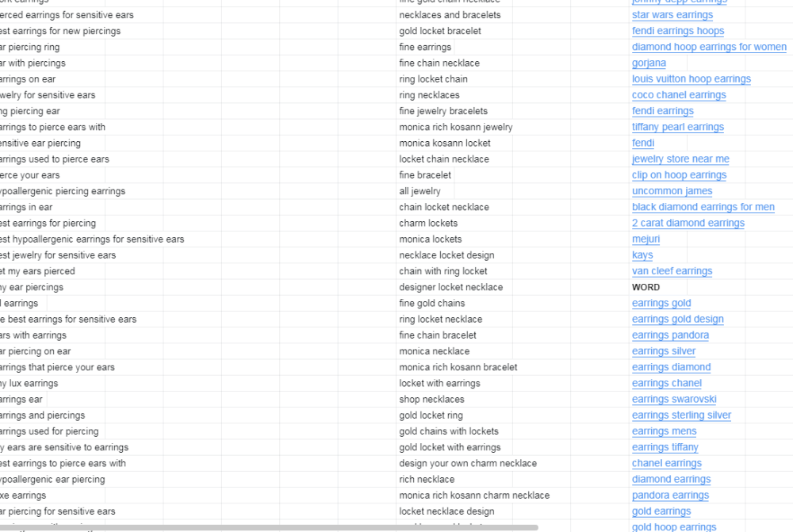
Task: Select the "designer locket necklace" cell
Action: coord(450,287)
